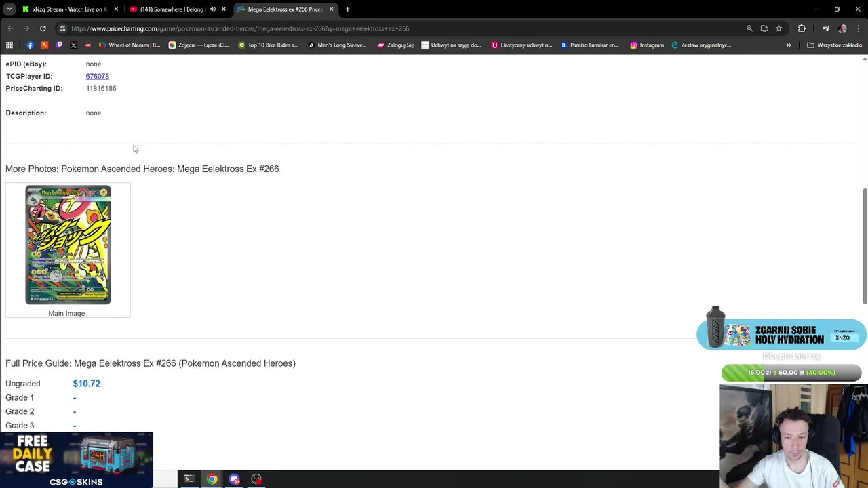Image resolution: width=868 pixels, height=488 pixels.
Task: Click the Mega Eelektross card main image
Action: pyautogui.click(x=68, y=245)
